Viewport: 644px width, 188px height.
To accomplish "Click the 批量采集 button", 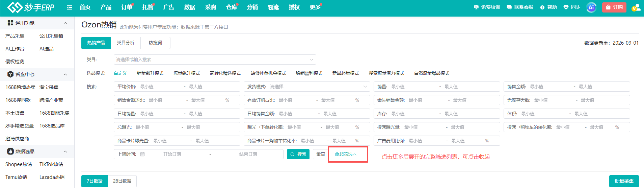I will (x=624, y=181).
